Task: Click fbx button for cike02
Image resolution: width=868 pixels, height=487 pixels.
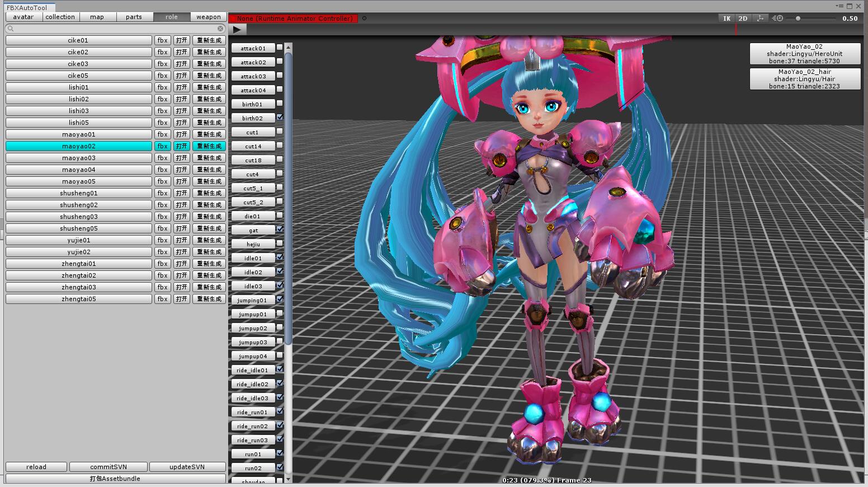Action: (163, 52)
